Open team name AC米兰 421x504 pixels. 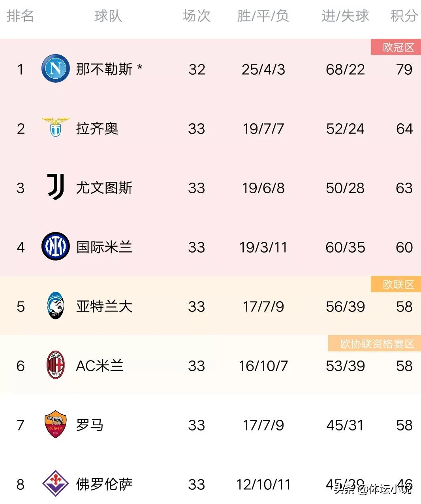pos(100,366)
